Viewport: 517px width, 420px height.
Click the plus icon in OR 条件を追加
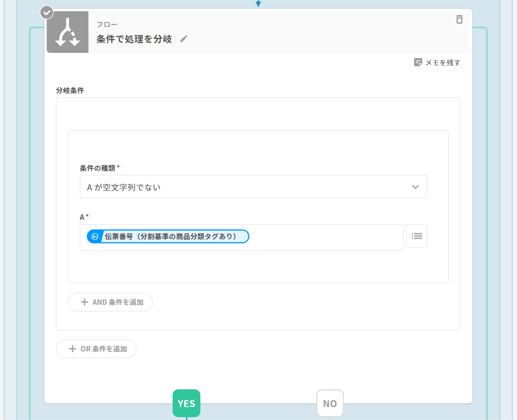pos(73,349)
